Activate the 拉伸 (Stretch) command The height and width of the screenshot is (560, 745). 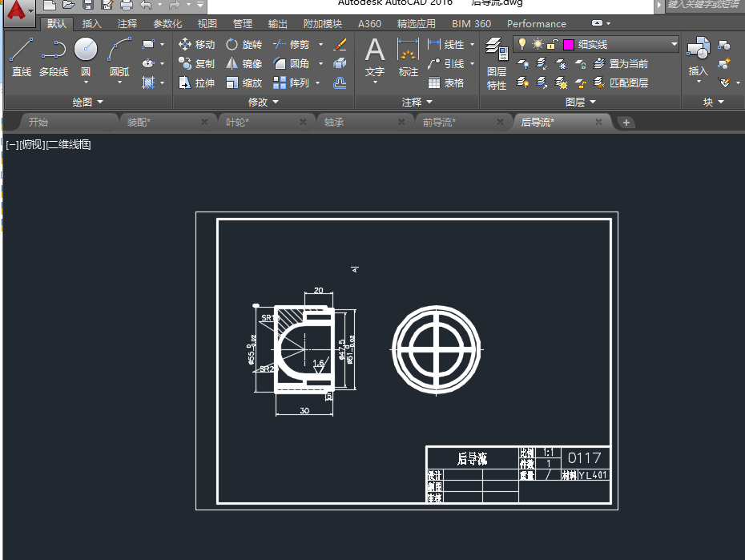pos(197,83)
